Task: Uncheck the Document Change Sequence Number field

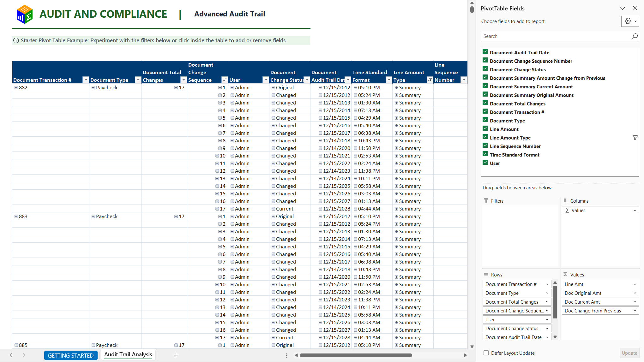Action: coord(485,60)
